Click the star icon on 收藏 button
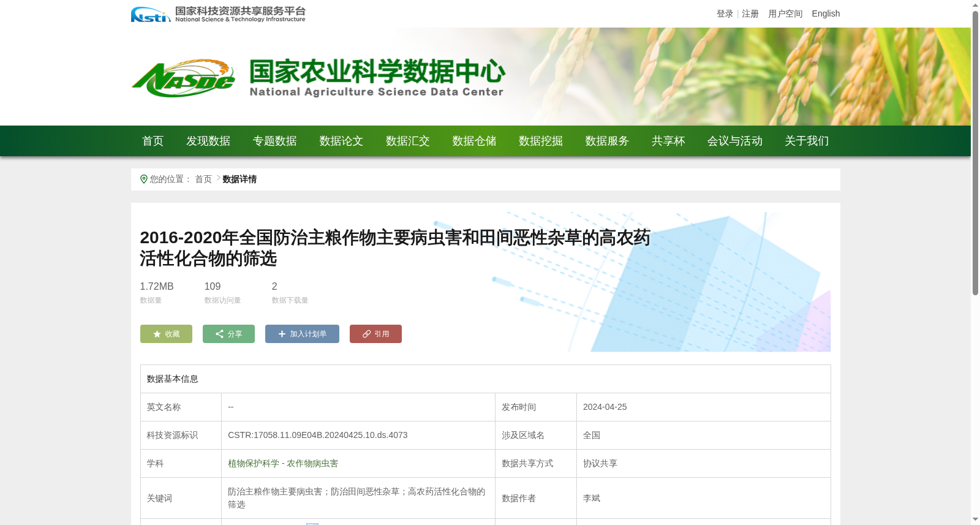 [x=157, y=334]
